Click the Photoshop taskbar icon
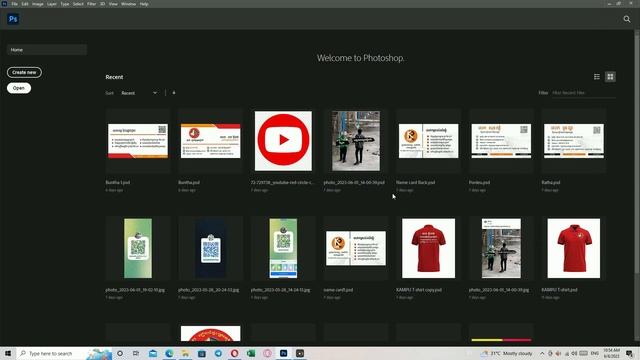Screen dimensions: 640x360 (284, 353)
